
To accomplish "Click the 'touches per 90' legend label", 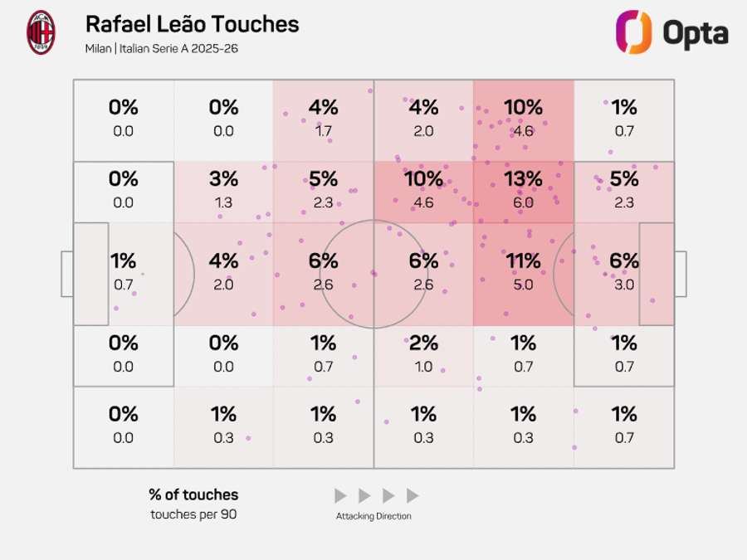I will (193, 514).
